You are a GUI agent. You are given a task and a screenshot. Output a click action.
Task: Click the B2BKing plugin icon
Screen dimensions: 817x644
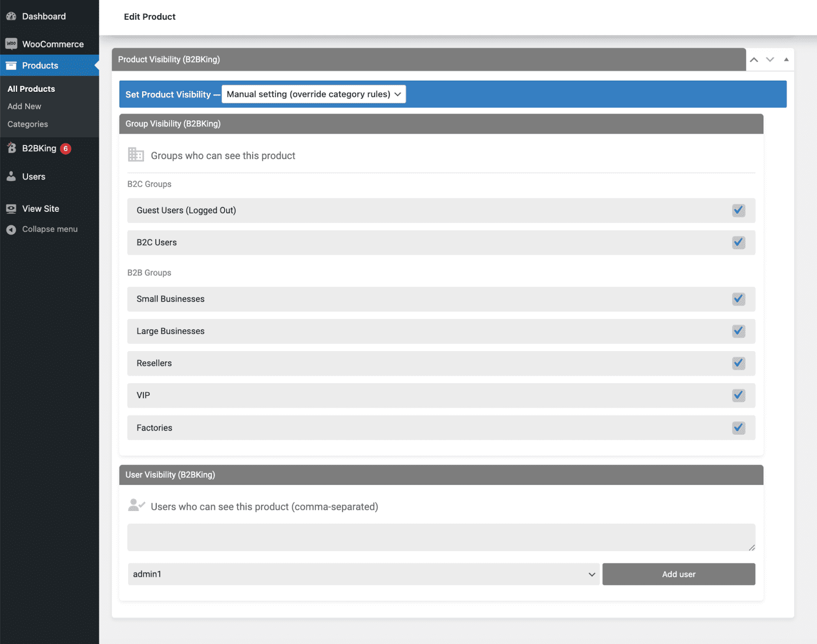tap(11, 148)
